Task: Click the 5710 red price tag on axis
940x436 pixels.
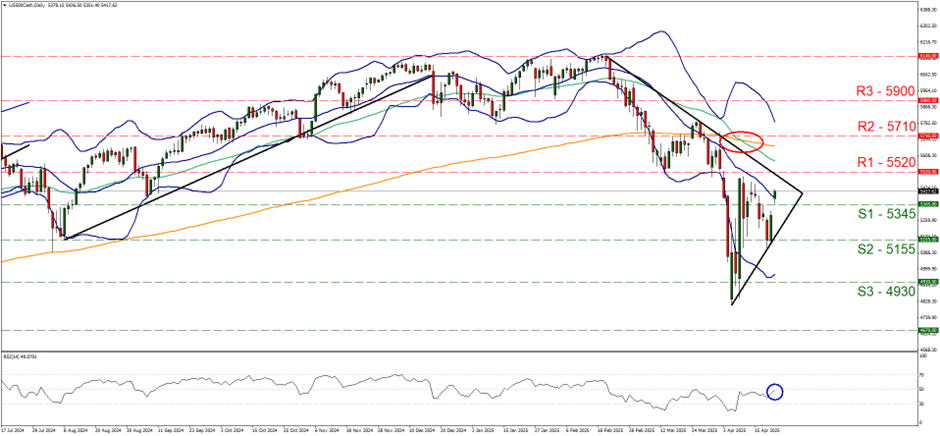Action: pyautogui.click(x=927, y=136)
